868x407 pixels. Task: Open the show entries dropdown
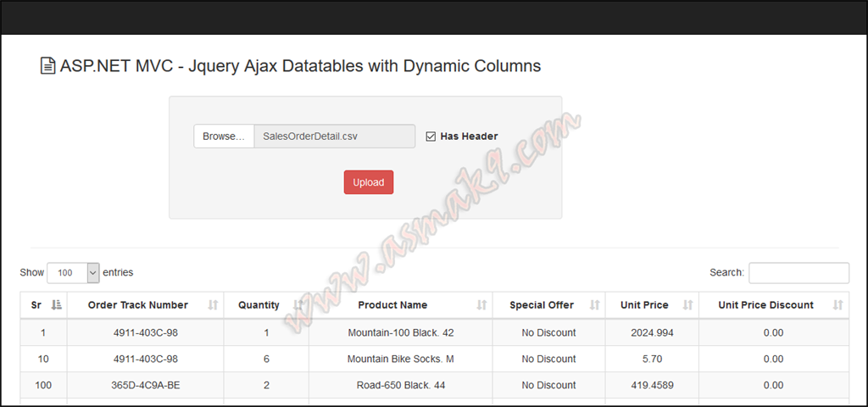73,273
